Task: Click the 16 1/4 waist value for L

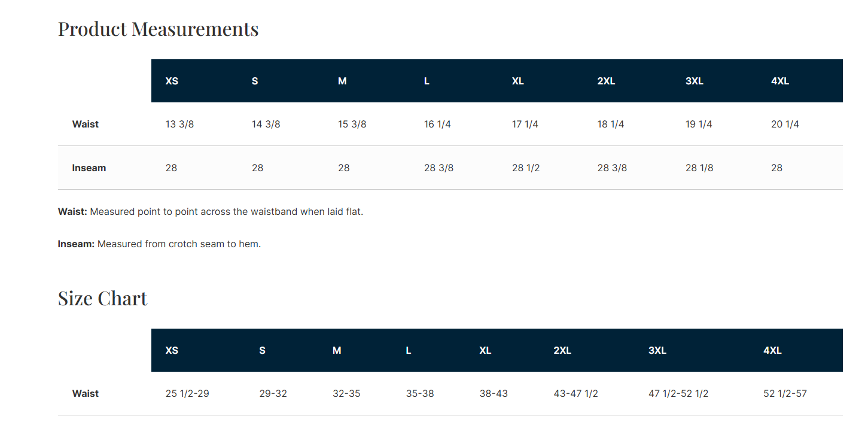Action: point(437,125)
